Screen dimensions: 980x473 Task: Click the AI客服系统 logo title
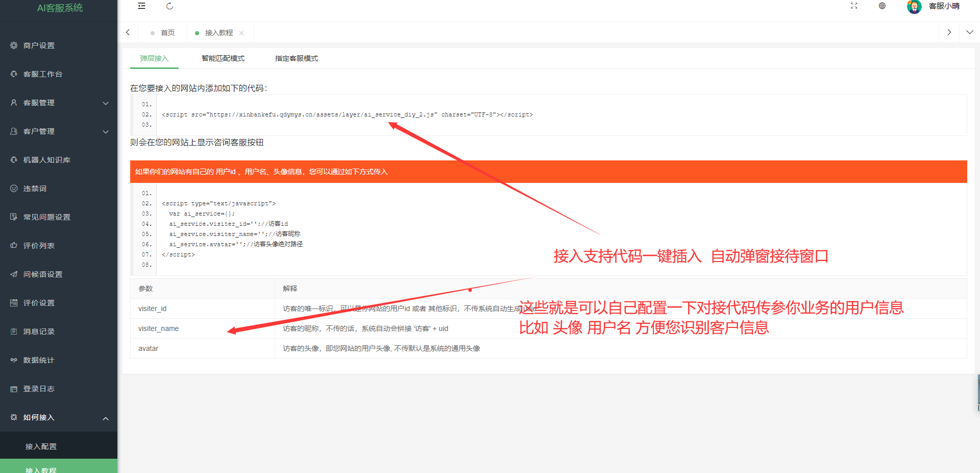60,8
